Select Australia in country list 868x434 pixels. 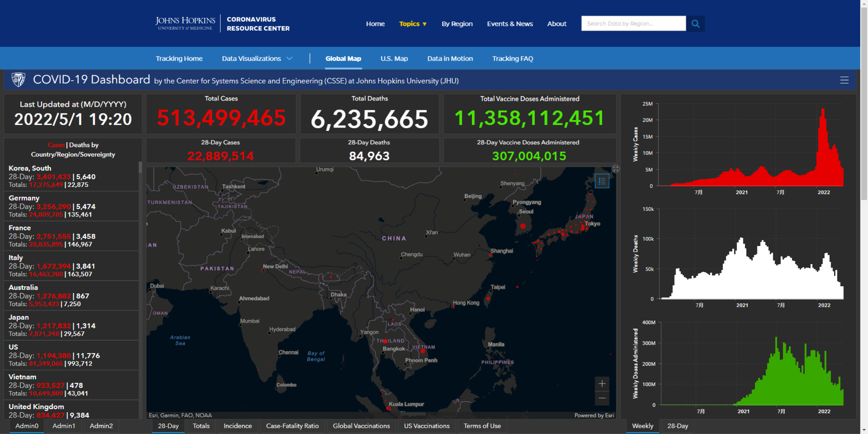coord(71,296)
